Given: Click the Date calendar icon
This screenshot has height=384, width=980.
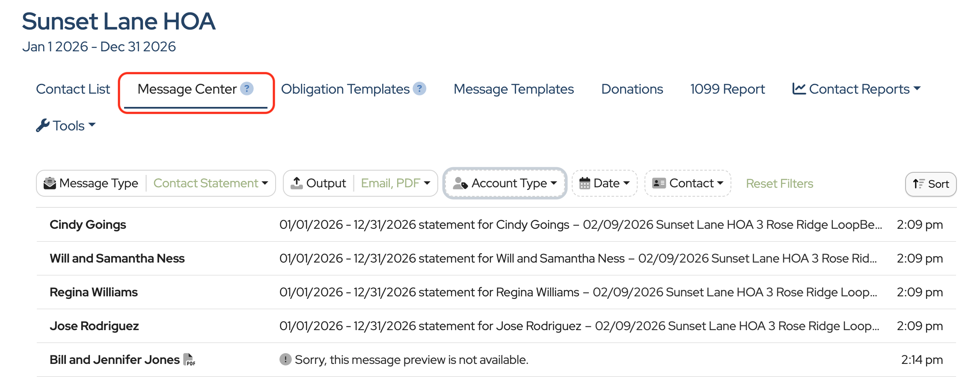Looking at the screenshot, I should pyautogui.click(x=585, y=183).
